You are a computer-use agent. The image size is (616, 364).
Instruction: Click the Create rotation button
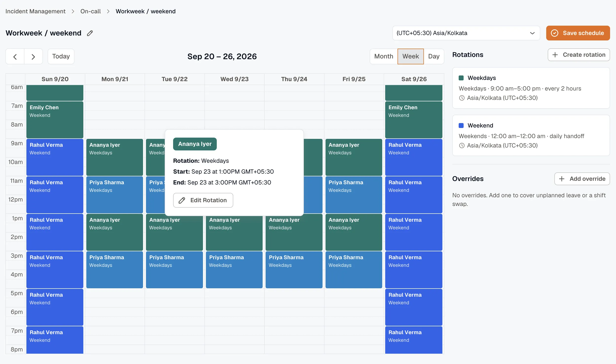coord(579,55)
